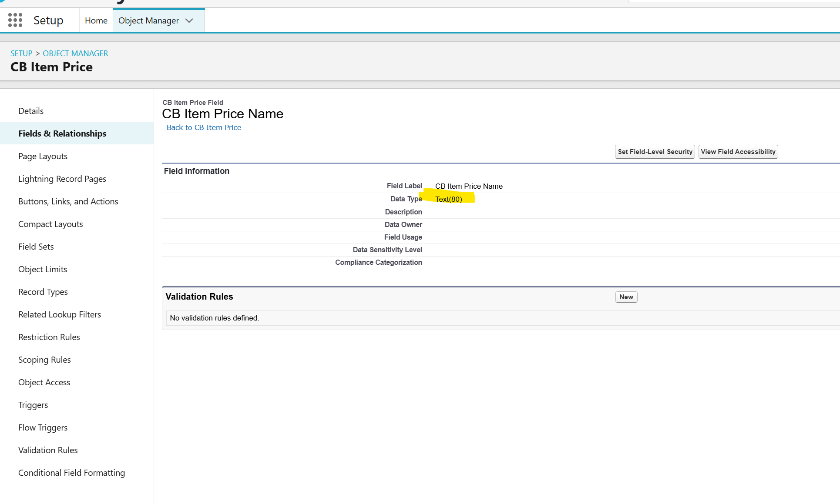The image size is (840, 504).
Task: Create a New validation rule
Action: (626, 297)
